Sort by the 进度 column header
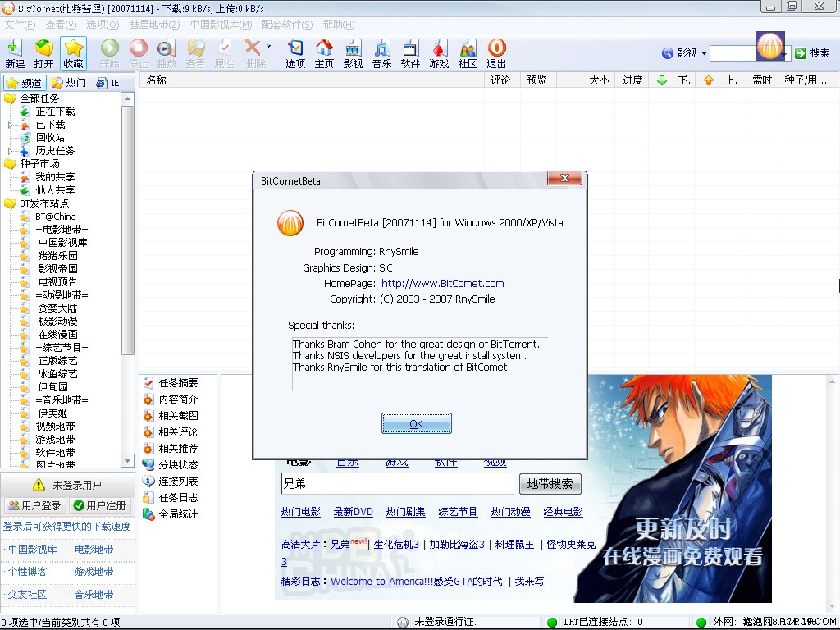This screenshot has width=840, height=630. (x=632, y=80)
